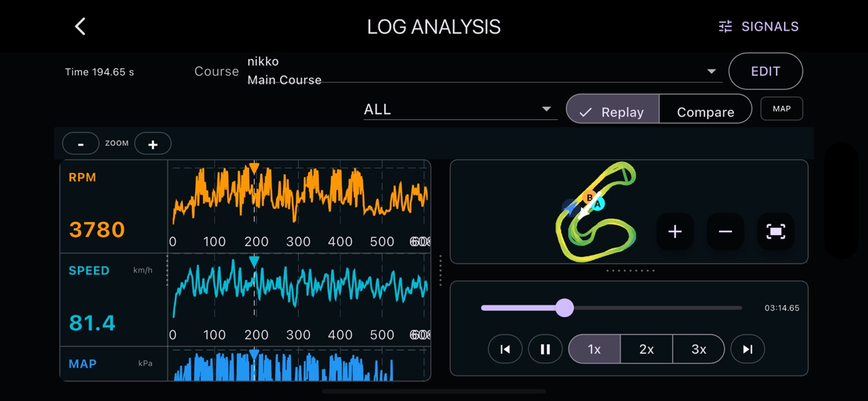Select the RPM signal label

(x=82, y=178)
